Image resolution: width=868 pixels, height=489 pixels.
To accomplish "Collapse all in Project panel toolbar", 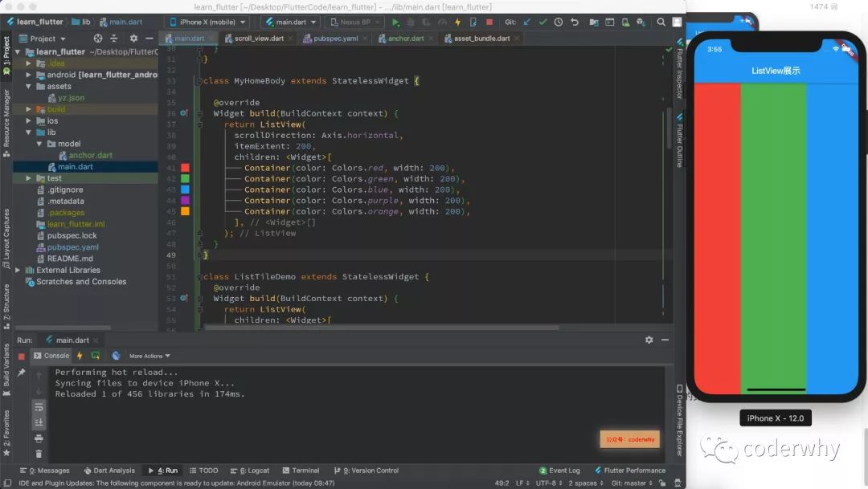I will (x=113, y=39).
